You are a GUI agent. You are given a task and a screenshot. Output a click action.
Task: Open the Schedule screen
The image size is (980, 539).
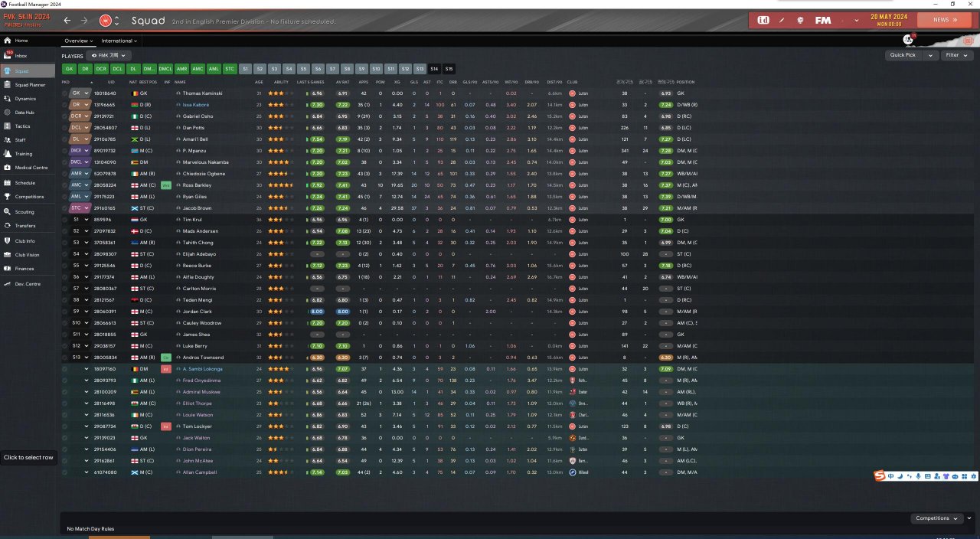pyautogui.click(x=28, y=183)
